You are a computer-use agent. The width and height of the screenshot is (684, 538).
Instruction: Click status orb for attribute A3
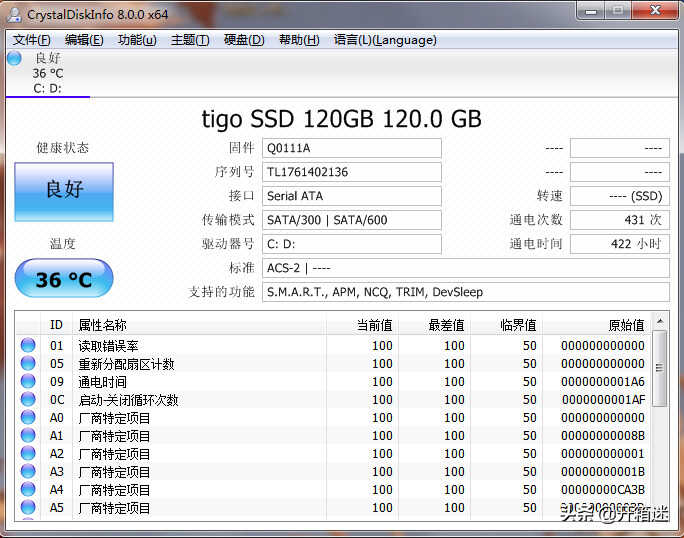(x=28, y=471)
